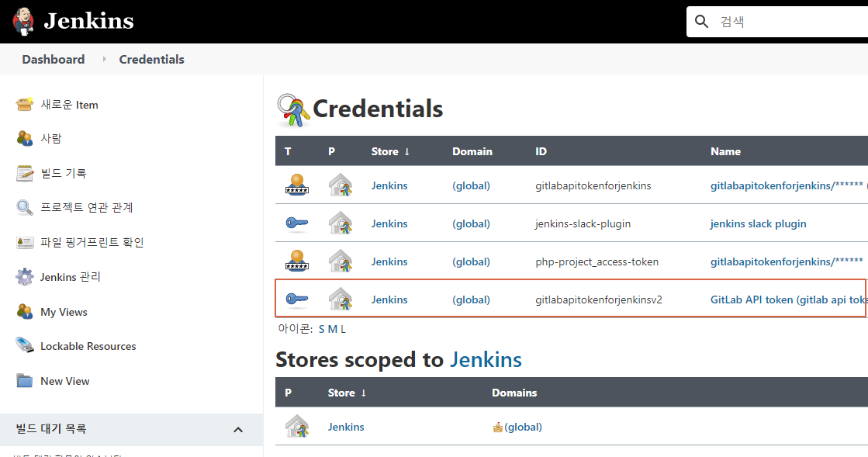Click store house icon in gitlabapitokenforjenkinsv2 row

coord(341,299)
